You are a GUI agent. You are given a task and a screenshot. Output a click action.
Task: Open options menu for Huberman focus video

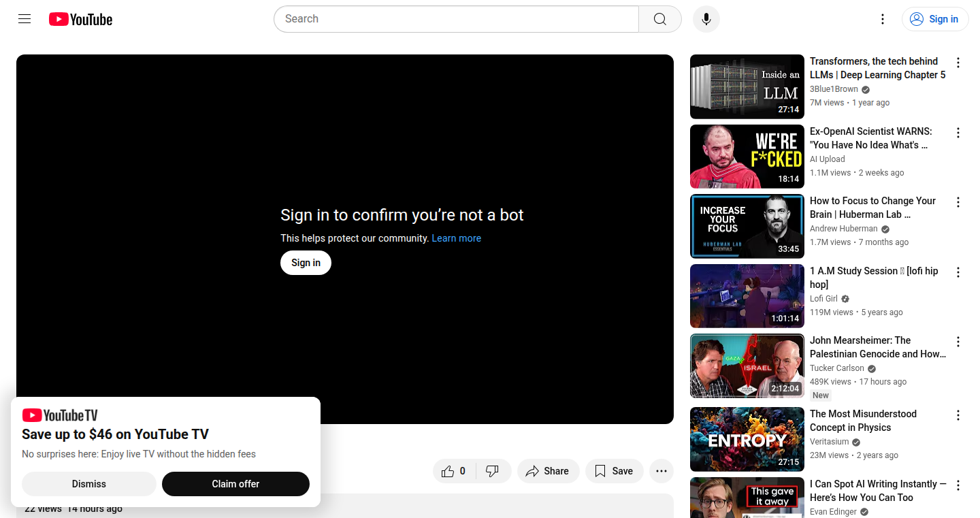[958, 202]
